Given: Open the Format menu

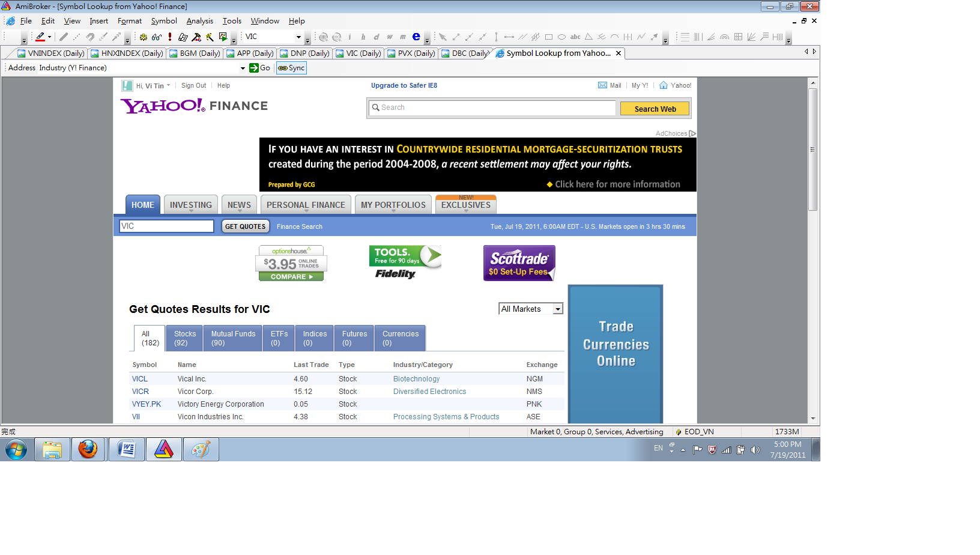Looking at the screenshot, I should [x=130, y=21].
